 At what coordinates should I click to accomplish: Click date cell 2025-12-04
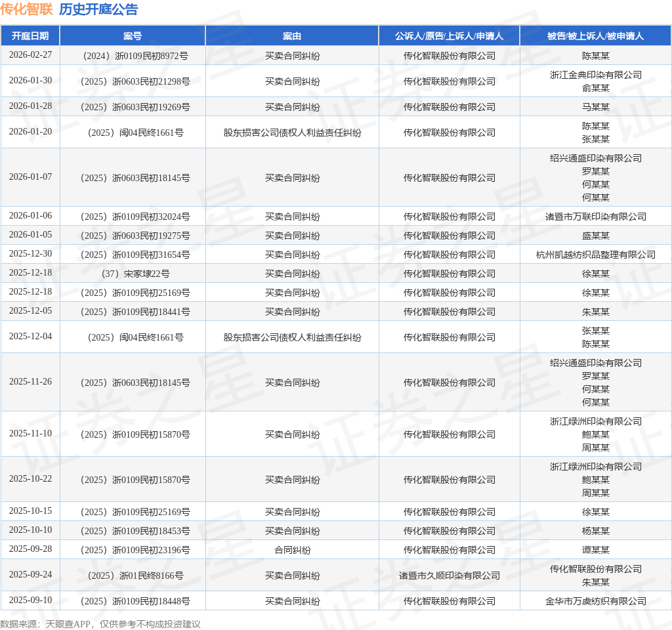pyautogui.click(x=30, y=337)
